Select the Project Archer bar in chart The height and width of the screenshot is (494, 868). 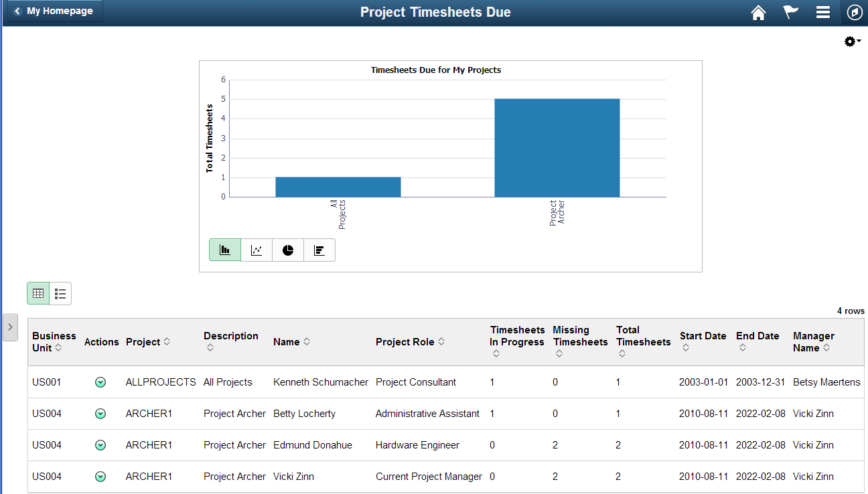[557, 147]
